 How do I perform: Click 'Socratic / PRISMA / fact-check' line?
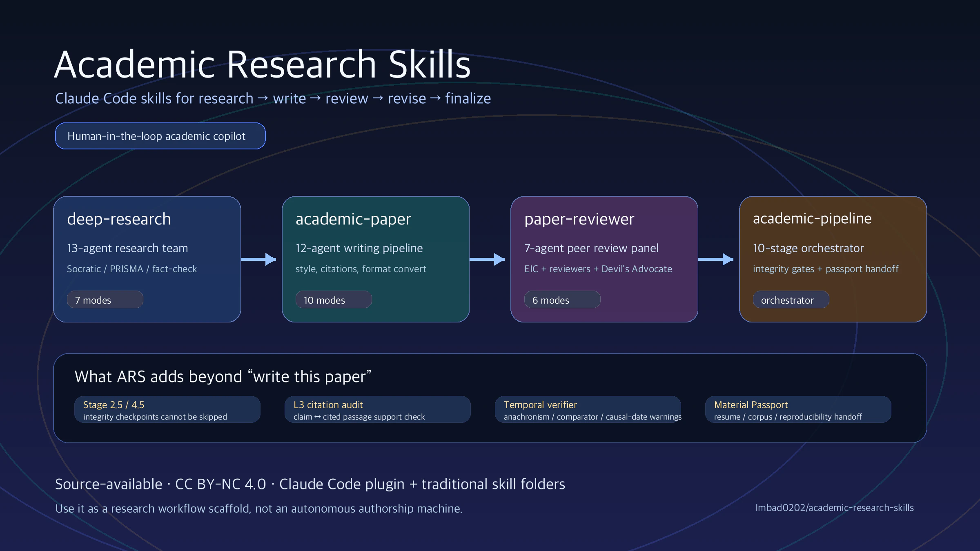(x=132, y=269)
